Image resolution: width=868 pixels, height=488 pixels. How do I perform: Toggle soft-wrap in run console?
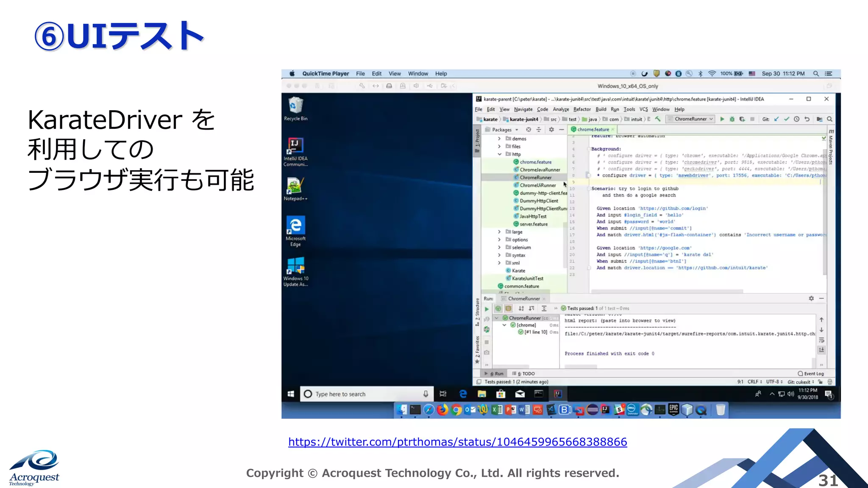(821, 340)
